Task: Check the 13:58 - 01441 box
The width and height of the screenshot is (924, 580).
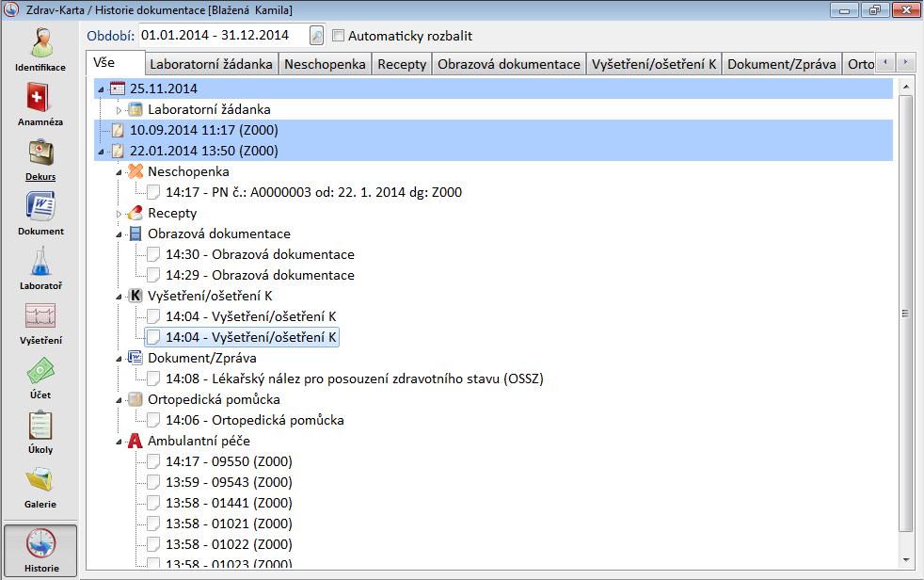Action: 153,503
